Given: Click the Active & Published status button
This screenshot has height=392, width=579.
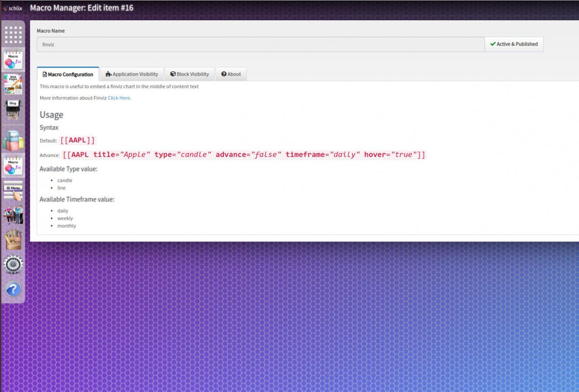Looking at the screenshot, I should 514,44.
